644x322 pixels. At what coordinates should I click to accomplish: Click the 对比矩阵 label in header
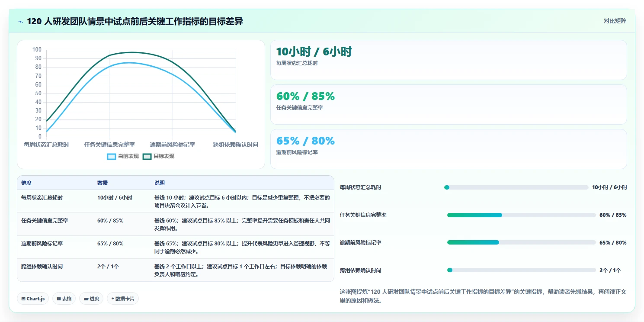(x=615, y=21)
